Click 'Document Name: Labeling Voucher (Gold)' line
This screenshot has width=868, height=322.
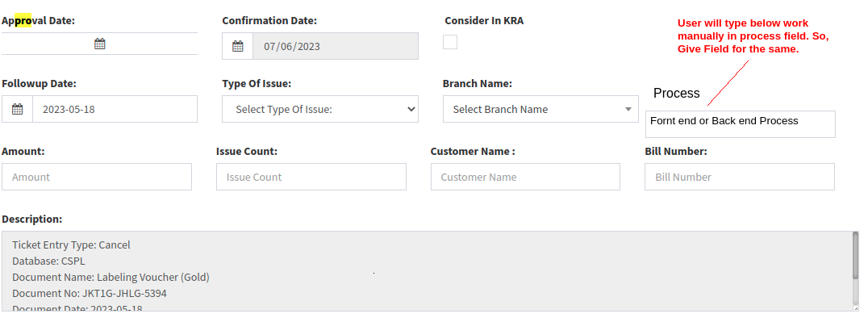pyautogui.click(x=111, y=277)
